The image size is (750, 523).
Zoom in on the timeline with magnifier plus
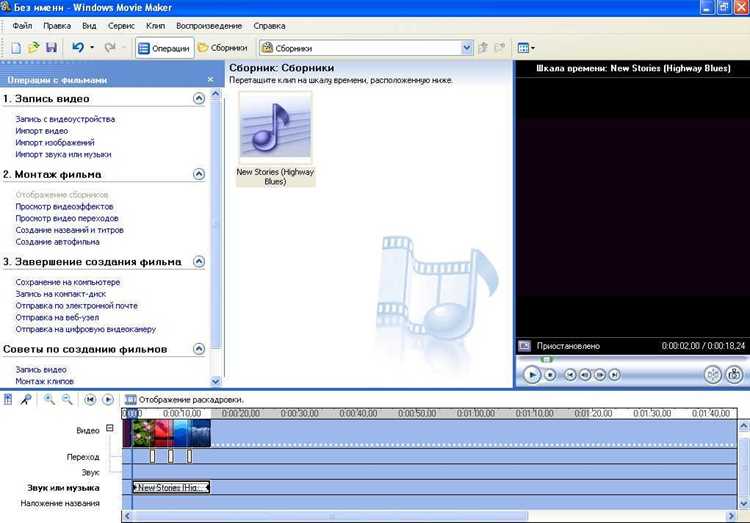click(x=49, y=400)
